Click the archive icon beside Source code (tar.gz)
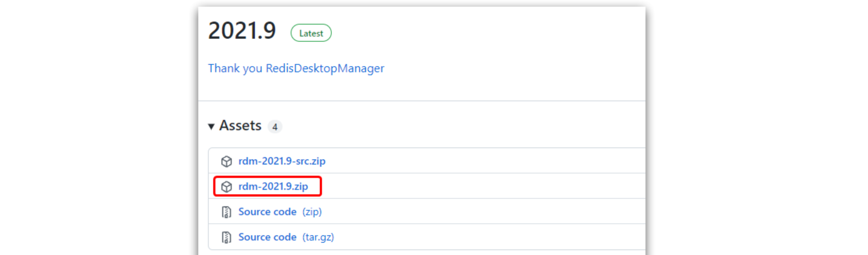The width and height of the screenshot is (868, 255). [226, 237]
